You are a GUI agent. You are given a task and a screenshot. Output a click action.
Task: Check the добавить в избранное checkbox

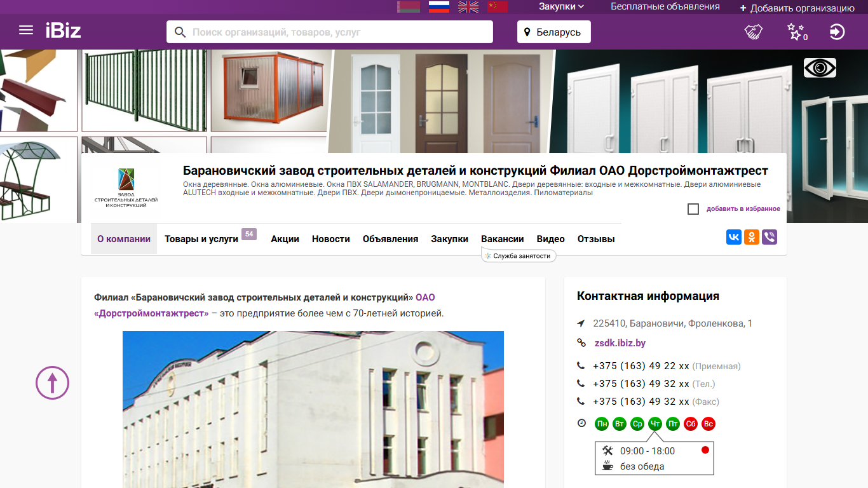[x=693, y=209]
